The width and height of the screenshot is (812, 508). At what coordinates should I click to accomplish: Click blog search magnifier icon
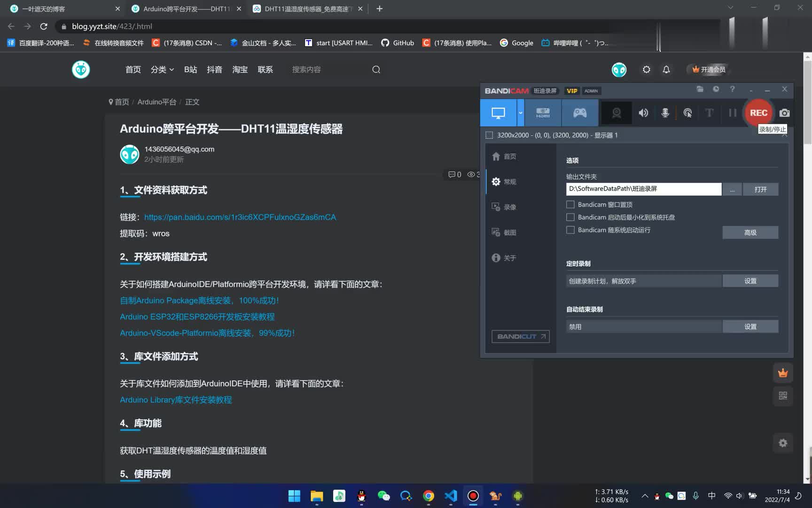click(376, 70)
